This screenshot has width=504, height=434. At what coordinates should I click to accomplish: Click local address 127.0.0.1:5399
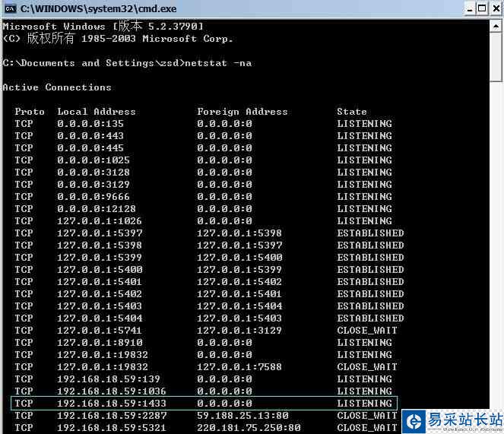pos(100,258)
